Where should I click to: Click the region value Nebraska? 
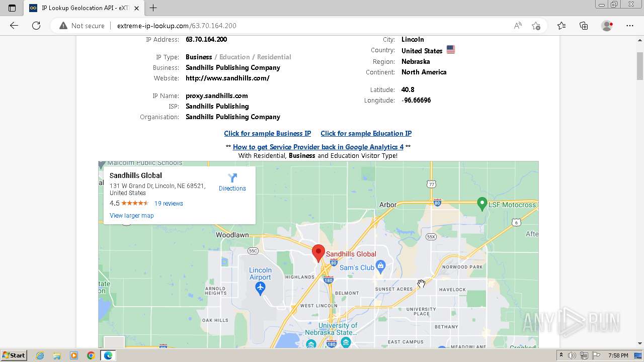[416, 62]
